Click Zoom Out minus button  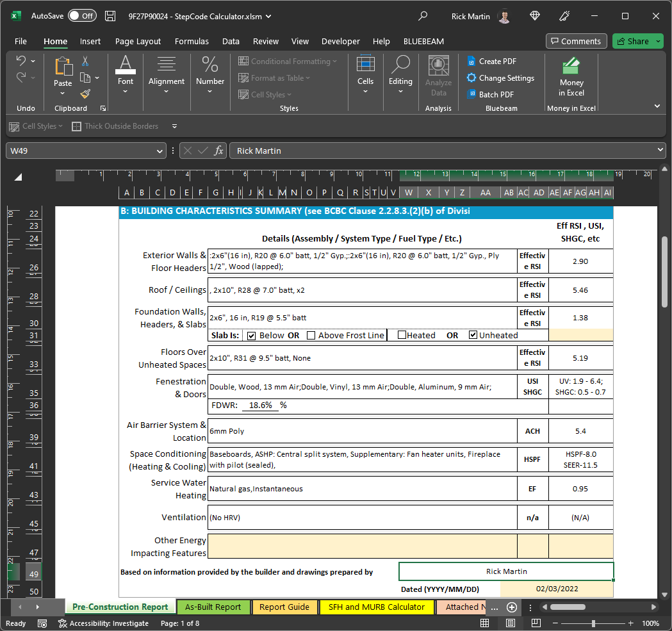(x=555, y=623)
